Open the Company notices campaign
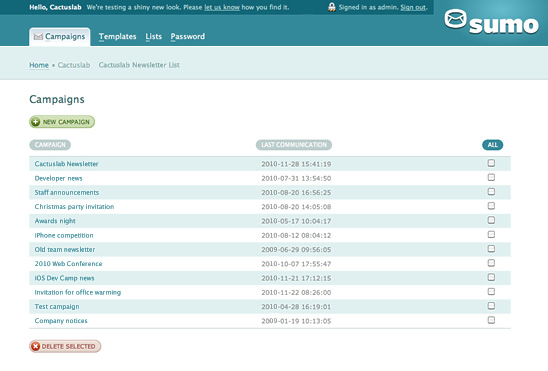 pyautogui.click(x=61, y=321)
